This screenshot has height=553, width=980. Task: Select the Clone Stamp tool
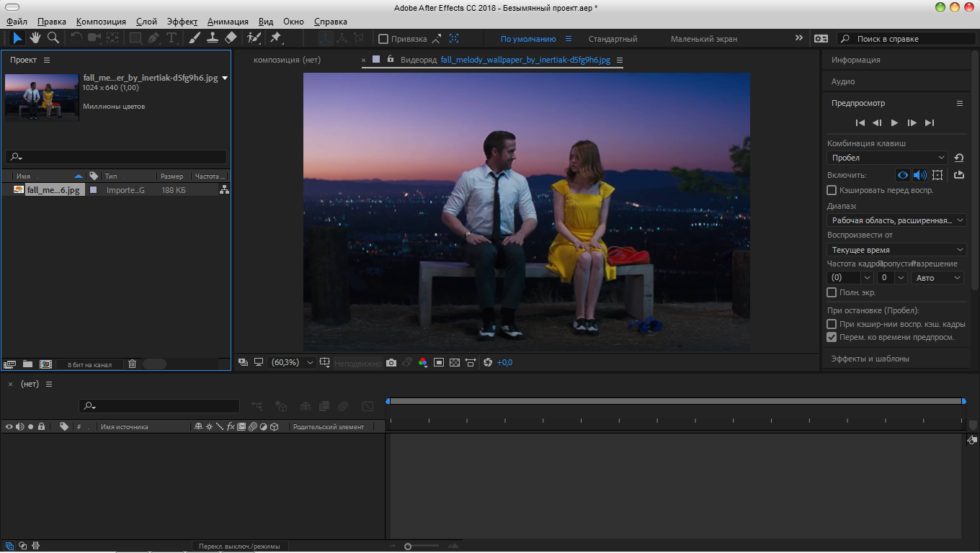point(213,38)
